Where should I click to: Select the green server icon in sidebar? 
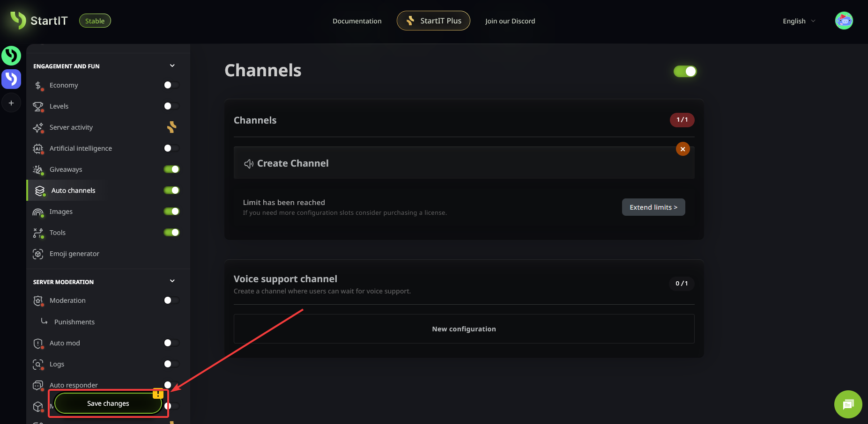tap(11, 56)
